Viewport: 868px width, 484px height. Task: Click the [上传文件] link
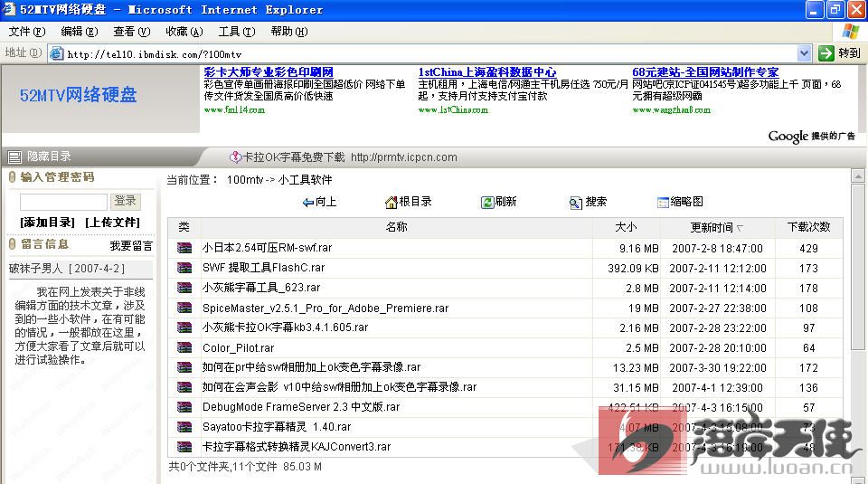click(112, 223)
